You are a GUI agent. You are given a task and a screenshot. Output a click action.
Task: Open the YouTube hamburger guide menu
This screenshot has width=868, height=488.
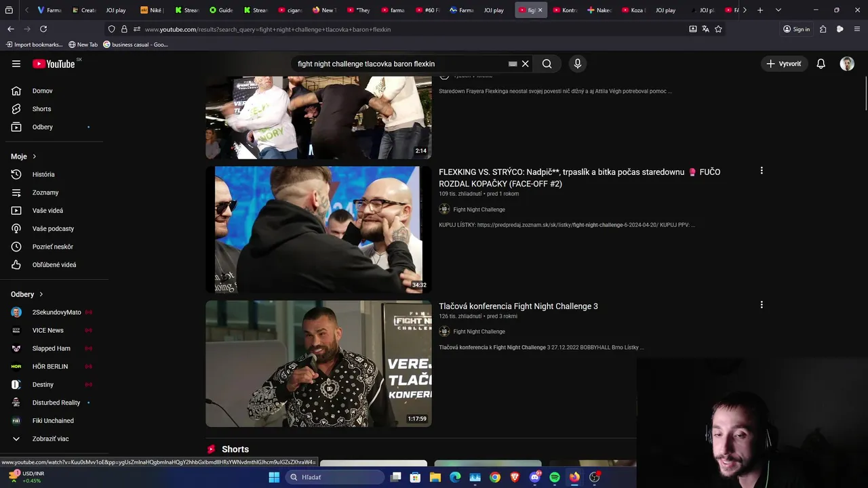coord(16,64)
